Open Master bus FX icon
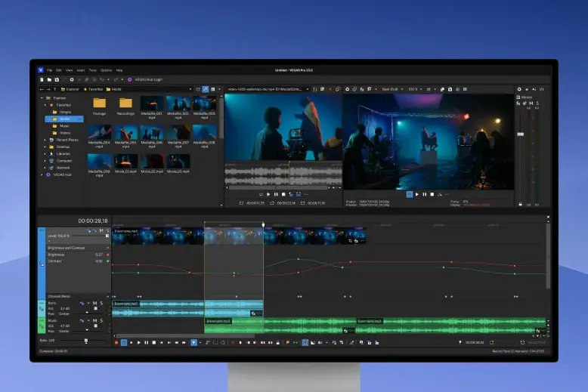Viewport: 588px width, 392px height. click(519, 103)
